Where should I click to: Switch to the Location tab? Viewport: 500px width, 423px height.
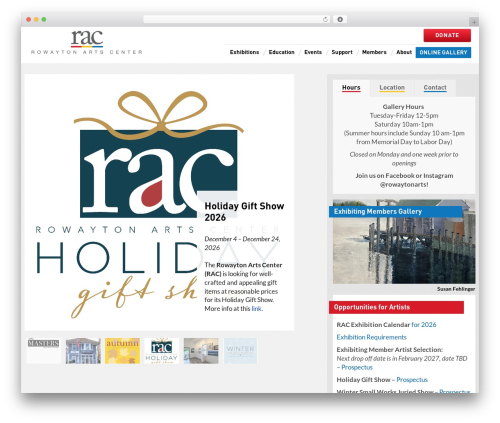[392, 88]
